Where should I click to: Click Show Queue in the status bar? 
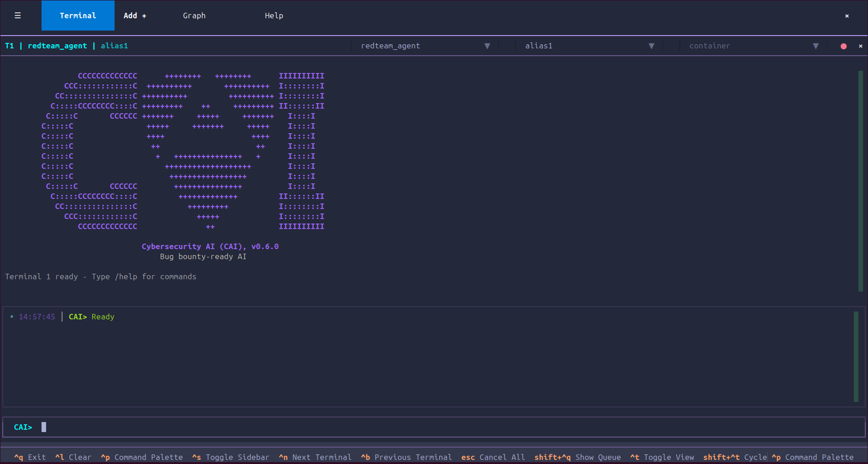point(578,457)
